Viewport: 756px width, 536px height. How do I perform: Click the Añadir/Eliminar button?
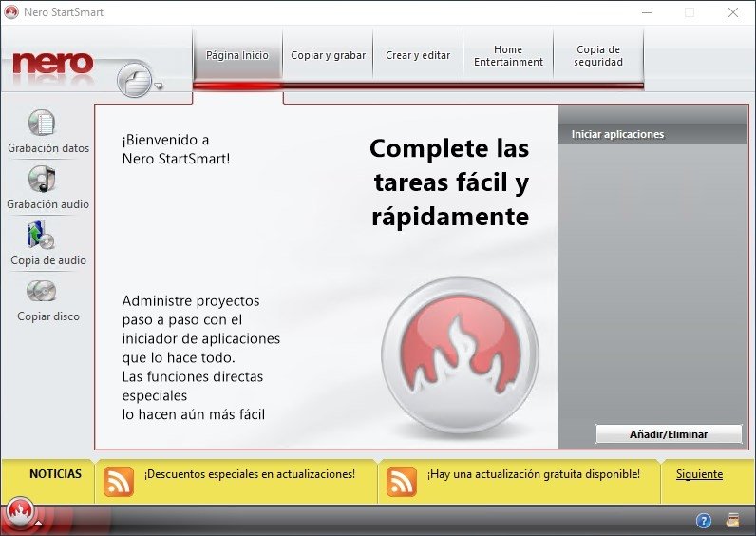click(x=669, y=434)
